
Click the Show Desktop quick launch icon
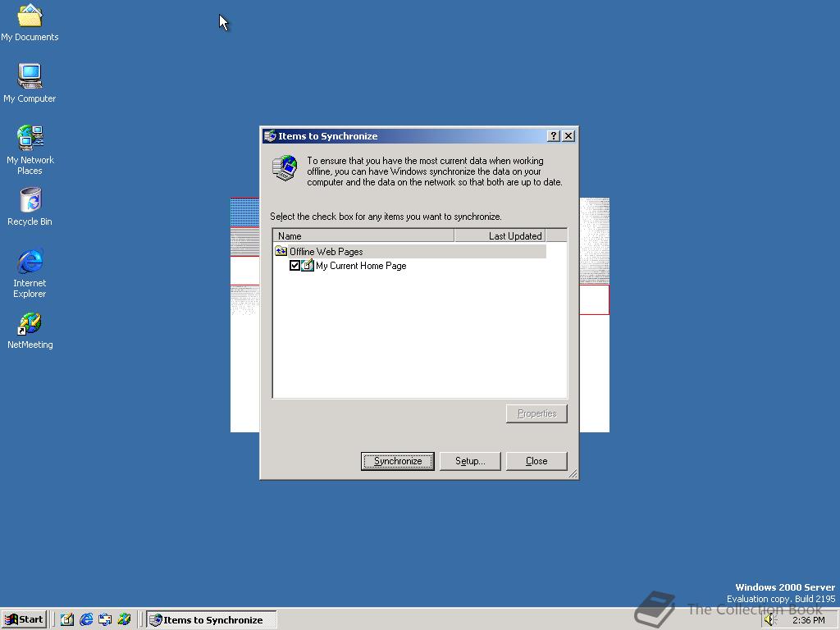(67, 619)
